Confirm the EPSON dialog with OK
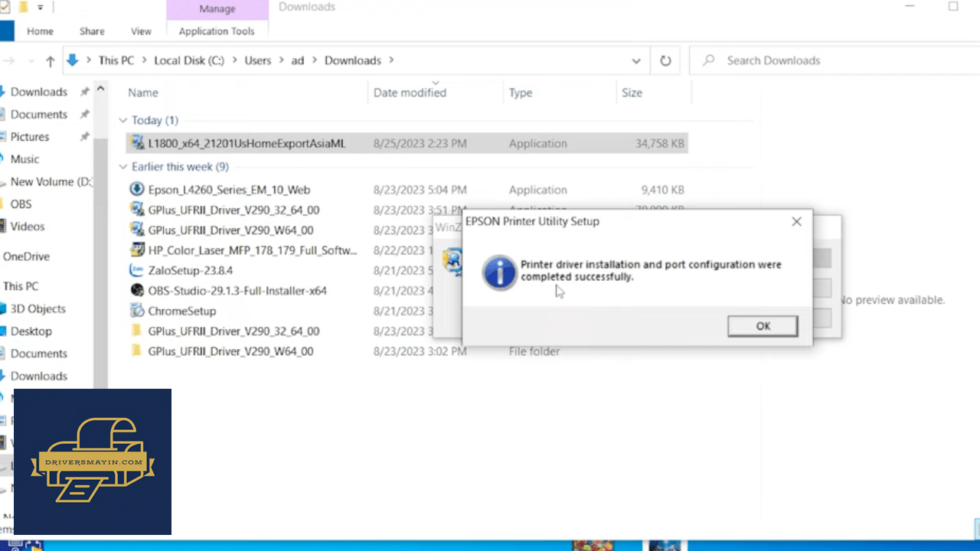 coord(763,326)
